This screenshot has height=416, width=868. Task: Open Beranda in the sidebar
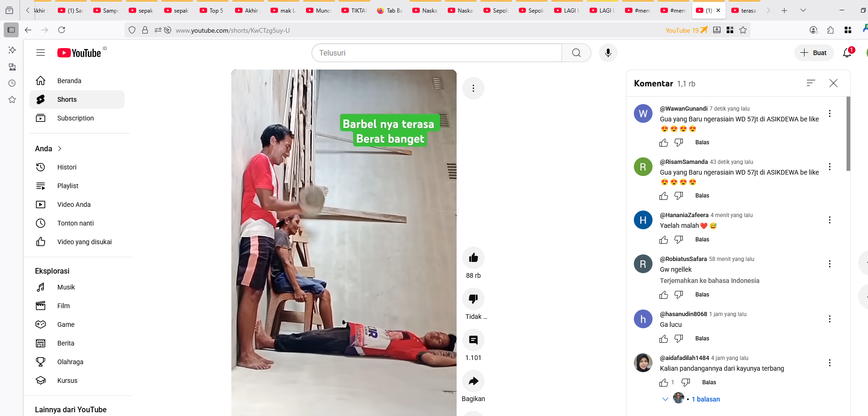pos(77,81)
